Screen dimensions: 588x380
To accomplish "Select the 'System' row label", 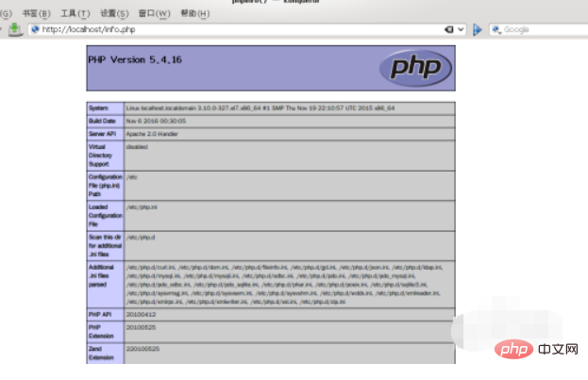I will 98,107.
